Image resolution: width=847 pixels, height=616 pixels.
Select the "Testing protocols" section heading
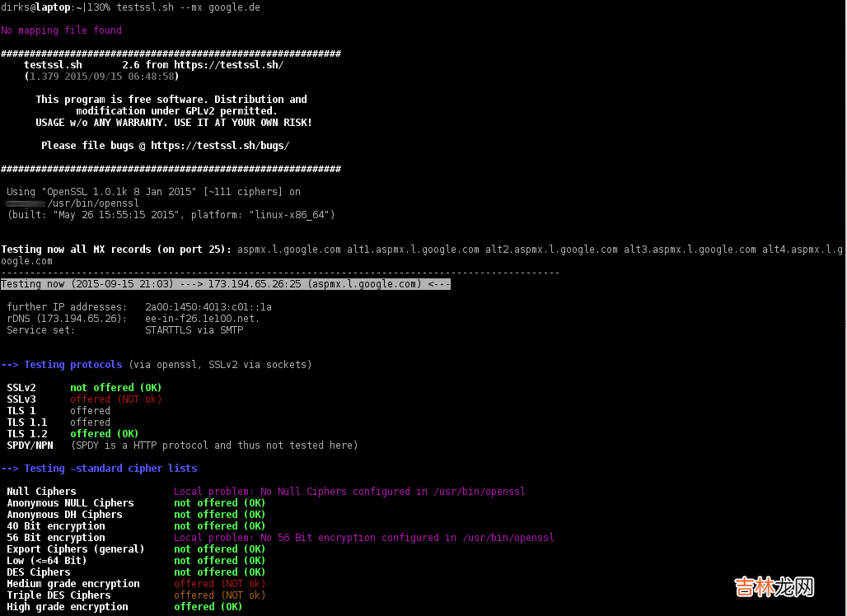(73, 365)
